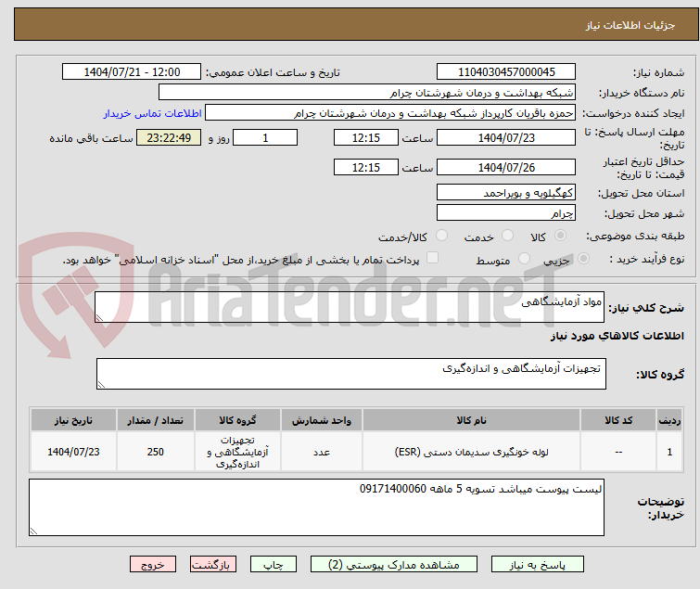Click the price validity 12:15 time field
700x589 pixels.
pos(366,167)
